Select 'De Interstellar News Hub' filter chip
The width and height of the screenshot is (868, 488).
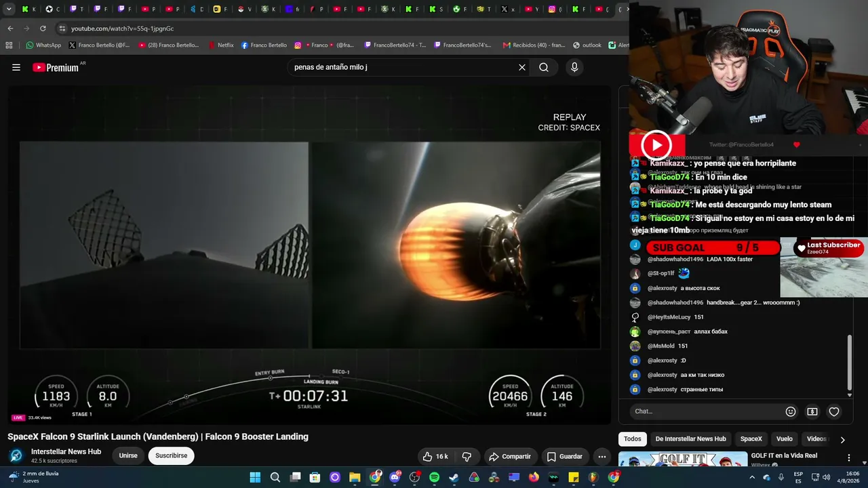tap(690, 439)
